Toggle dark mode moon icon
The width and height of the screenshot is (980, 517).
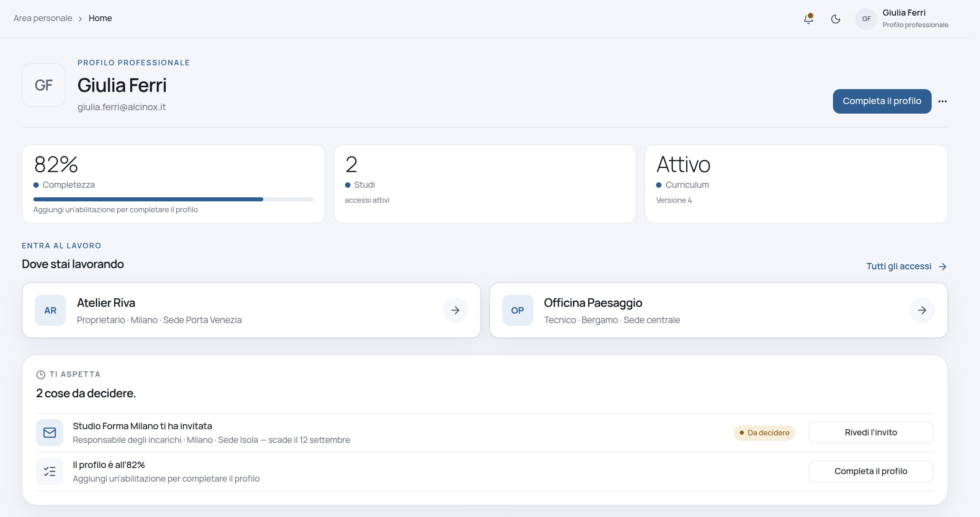pyautogui.click(x=835, y=19)
